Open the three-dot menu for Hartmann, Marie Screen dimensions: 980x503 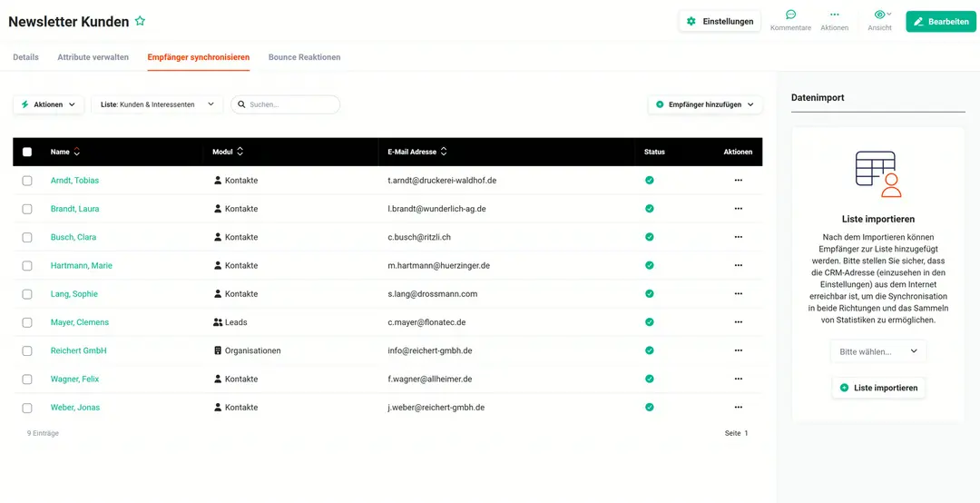coord(738,265)
